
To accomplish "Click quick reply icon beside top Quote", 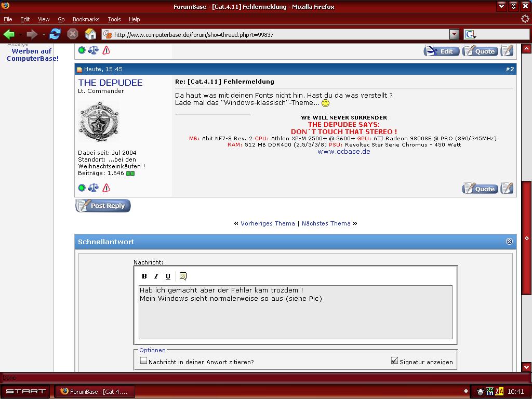I will coord(507,51).
